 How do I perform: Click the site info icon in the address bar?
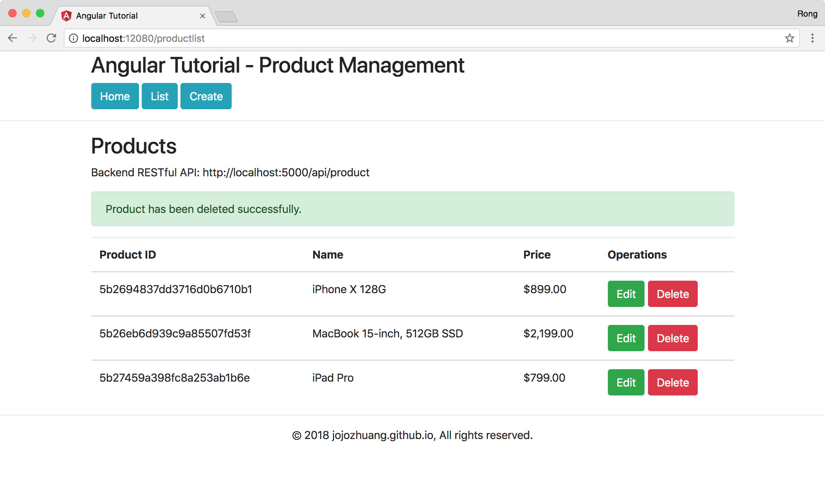[74, 38]
